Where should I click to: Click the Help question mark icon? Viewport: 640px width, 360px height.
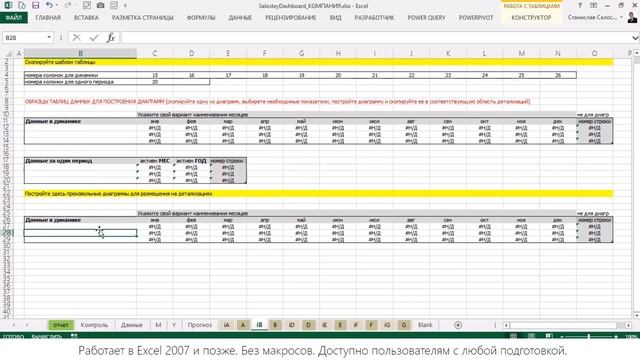point(580,6)
